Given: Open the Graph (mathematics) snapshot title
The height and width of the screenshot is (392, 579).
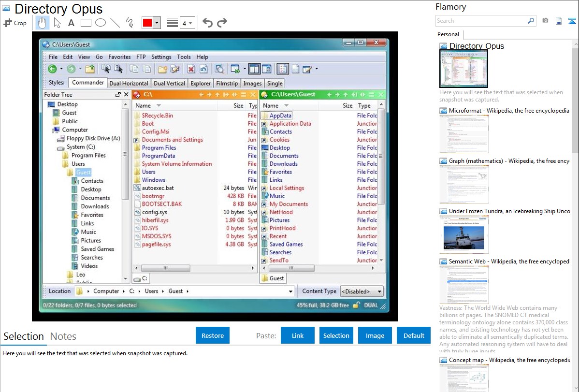Looking at the screenshot, I should coord(509,161).
